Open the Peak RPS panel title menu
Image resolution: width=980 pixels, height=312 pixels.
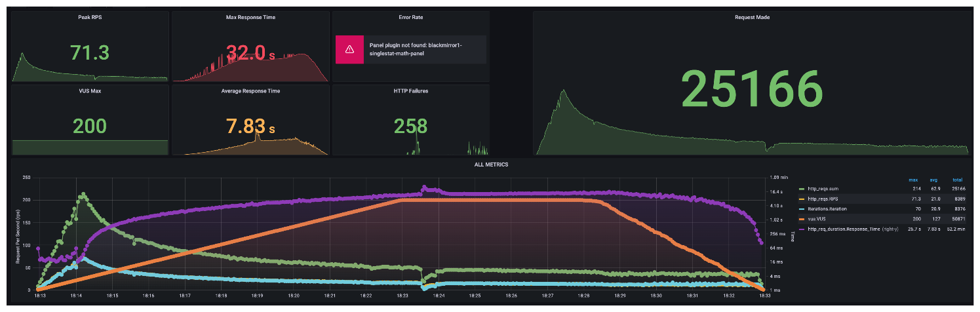pyautogui.click(x=90, y=17)
